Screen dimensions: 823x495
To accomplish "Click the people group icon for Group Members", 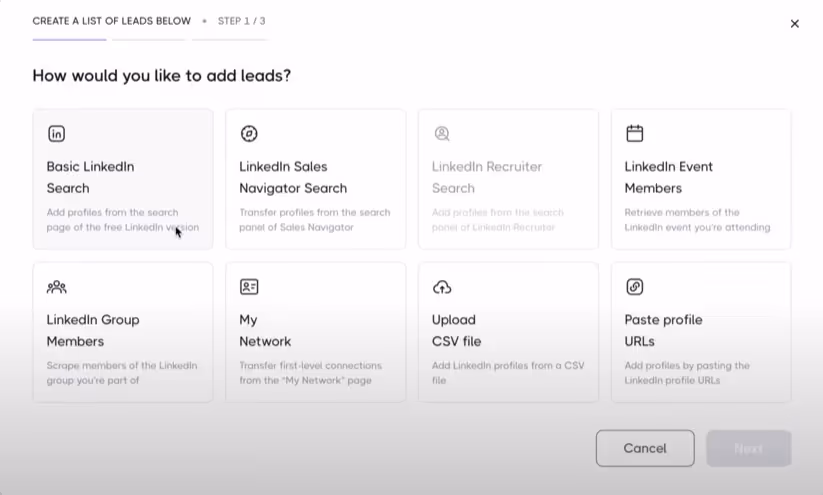I will (57, 287).
